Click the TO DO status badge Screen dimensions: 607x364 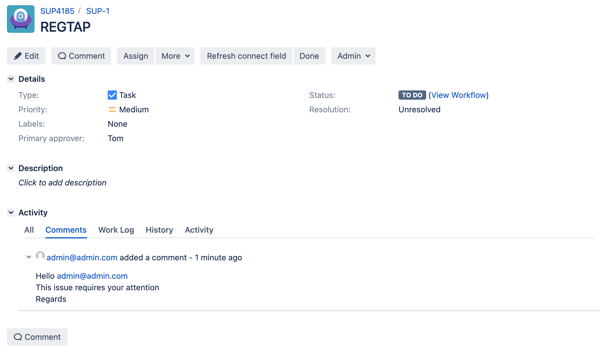coord(412,95)
